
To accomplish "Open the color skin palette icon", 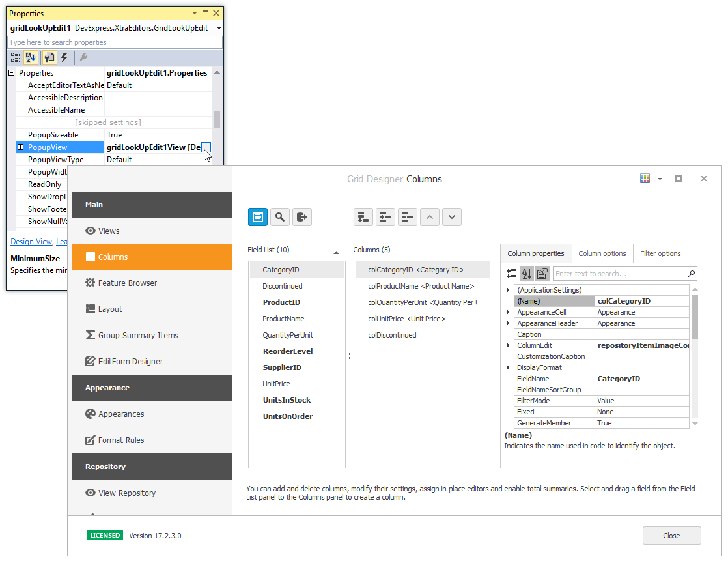I will click(x=645, y=179).
